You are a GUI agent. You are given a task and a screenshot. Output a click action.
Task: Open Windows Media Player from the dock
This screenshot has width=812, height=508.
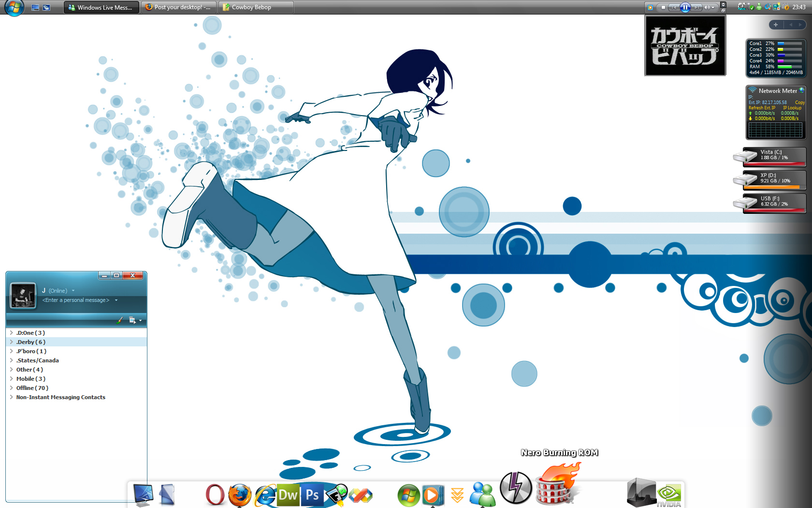[433, 495]
